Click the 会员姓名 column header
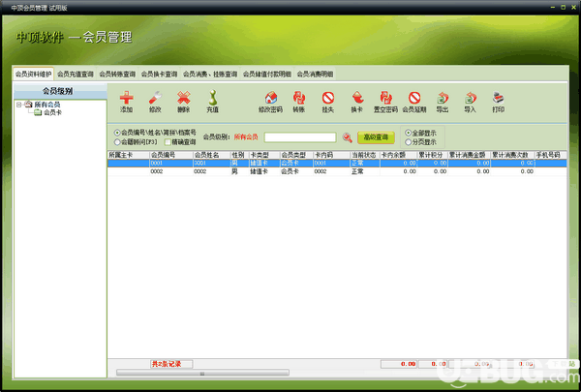 tap(211, 155)
